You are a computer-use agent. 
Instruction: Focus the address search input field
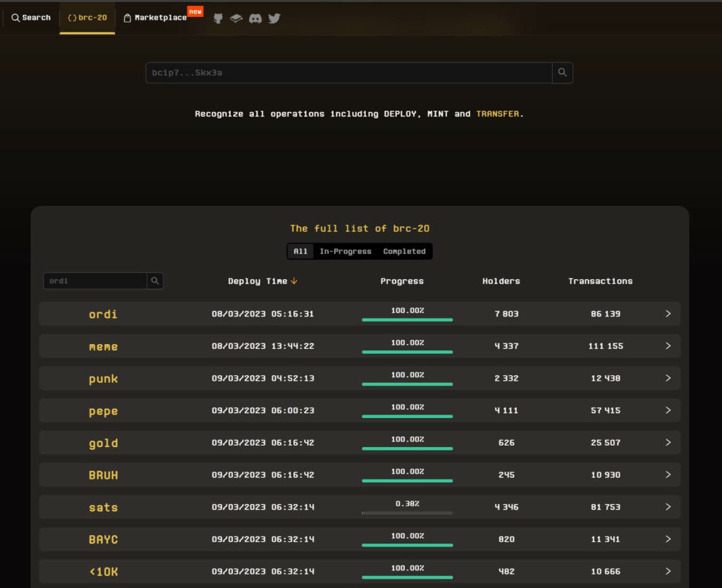click(x=348, y=73)
